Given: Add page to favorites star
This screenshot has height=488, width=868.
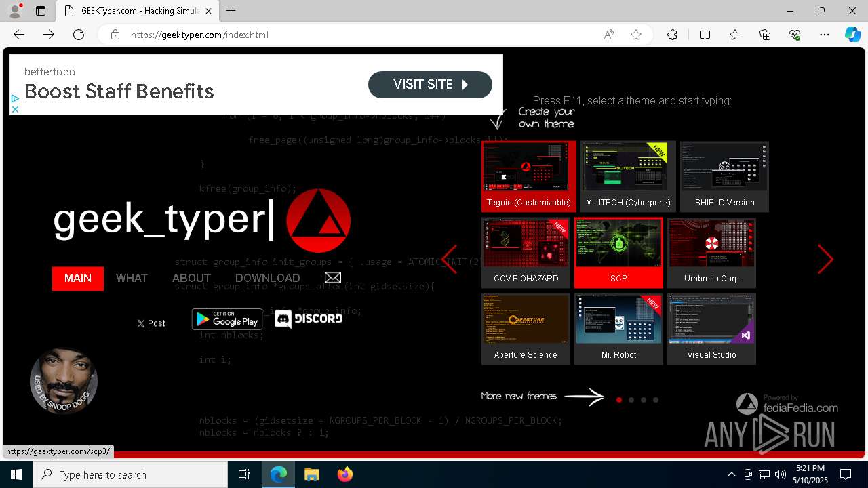Looking at the screenshot, I should [636, 35].
